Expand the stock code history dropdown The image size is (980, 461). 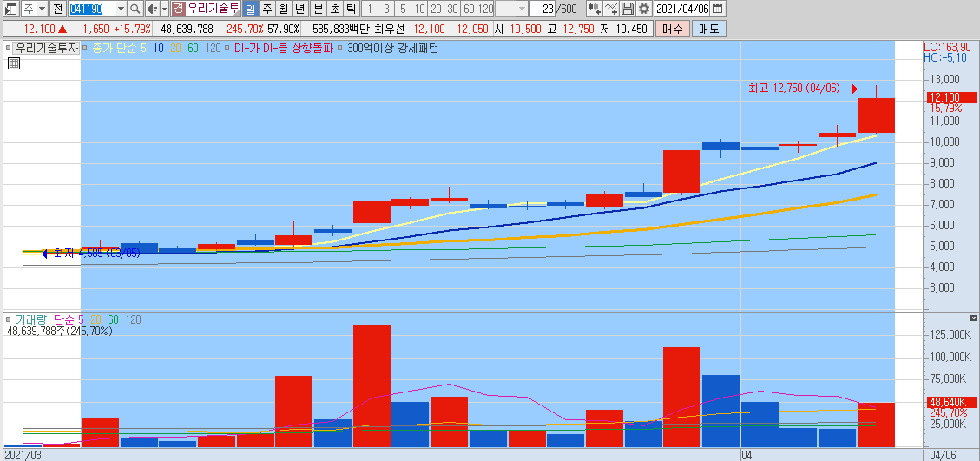pos(122,9)
